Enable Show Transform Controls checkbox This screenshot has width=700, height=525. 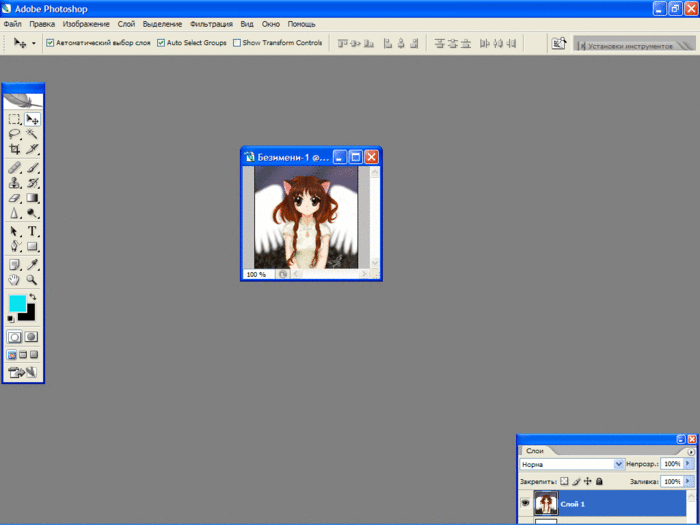point(237,43)
